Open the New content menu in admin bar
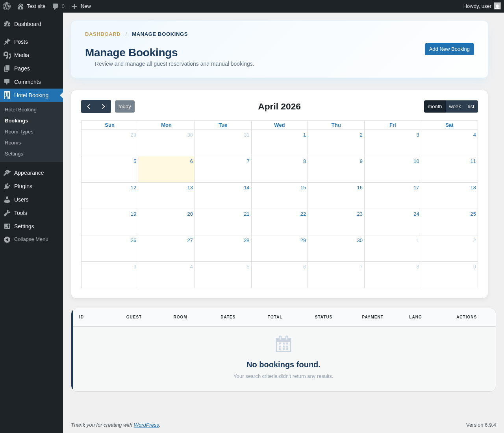 (x=82, y=6)
